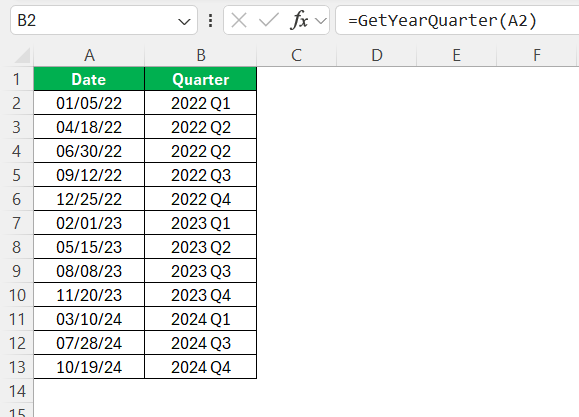This screenshot has width=579, height=417.
Task: Expand the dropdown arrow next to fx
Action: (x=321, y=21)
